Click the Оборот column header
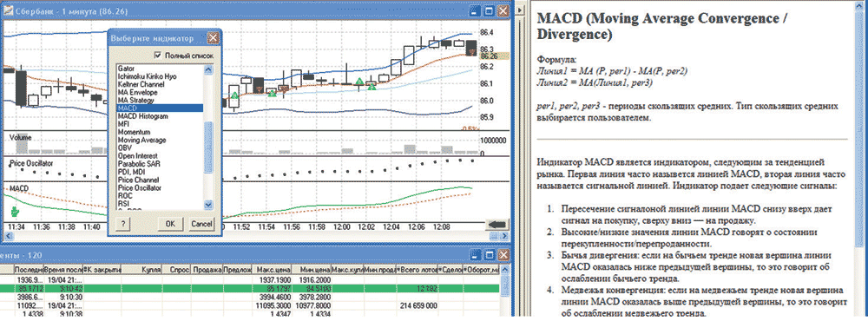The height and width of the screenshot is (321, 868). (482, 271)
